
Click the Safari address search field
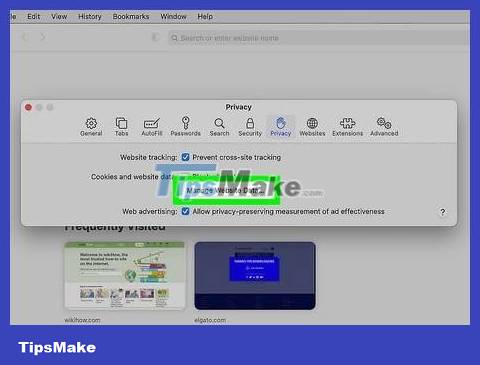[318, 38]
